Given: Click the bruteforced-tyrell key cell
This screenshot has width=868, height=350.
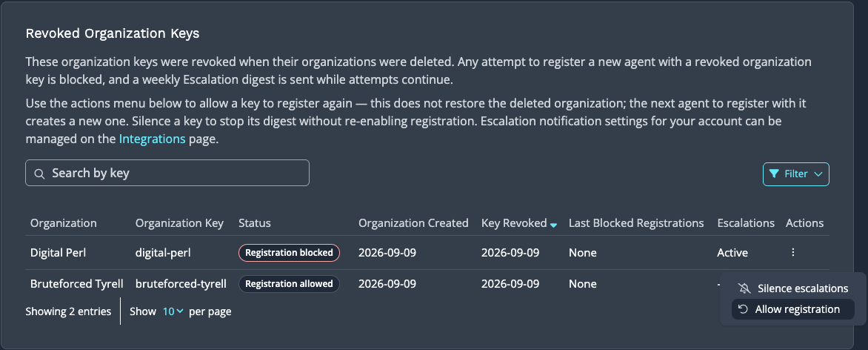Looking at the screenshot, I should pyautogui.click(x=181, y=284).
